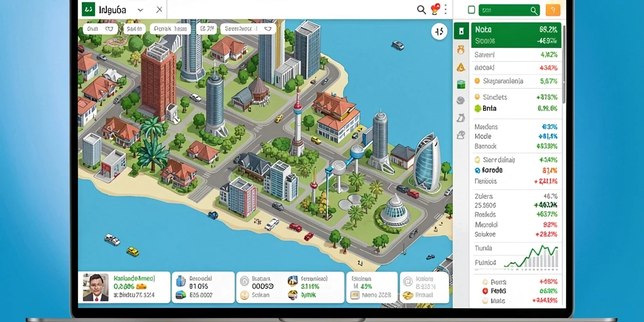Click the orange help button at top right

553,10
